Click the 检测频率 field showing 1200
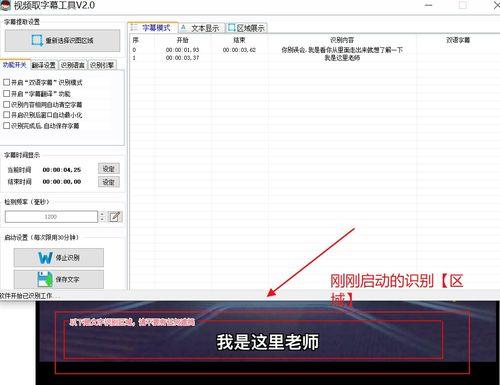The width and height of the screenshot is (500, 385). (51, 217)
